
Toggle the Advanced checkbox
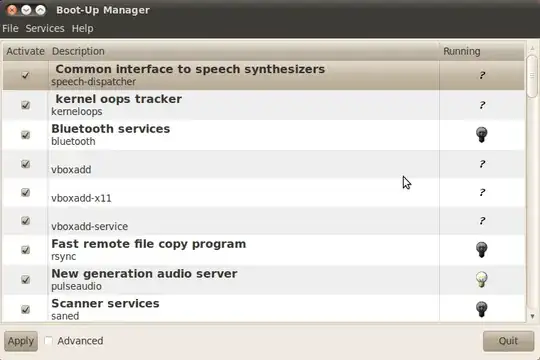click(48, 341)
